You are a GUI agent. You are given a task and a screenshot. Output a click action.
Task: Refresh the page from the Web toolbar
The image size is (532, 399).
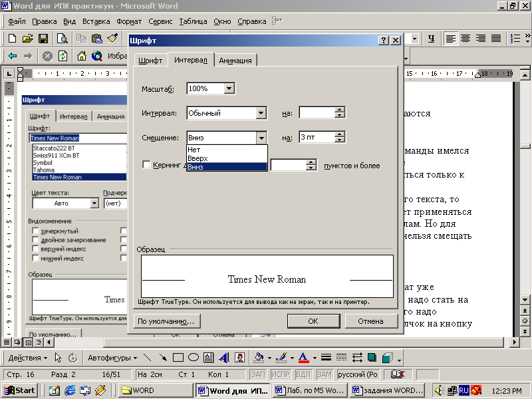(63, 56)
